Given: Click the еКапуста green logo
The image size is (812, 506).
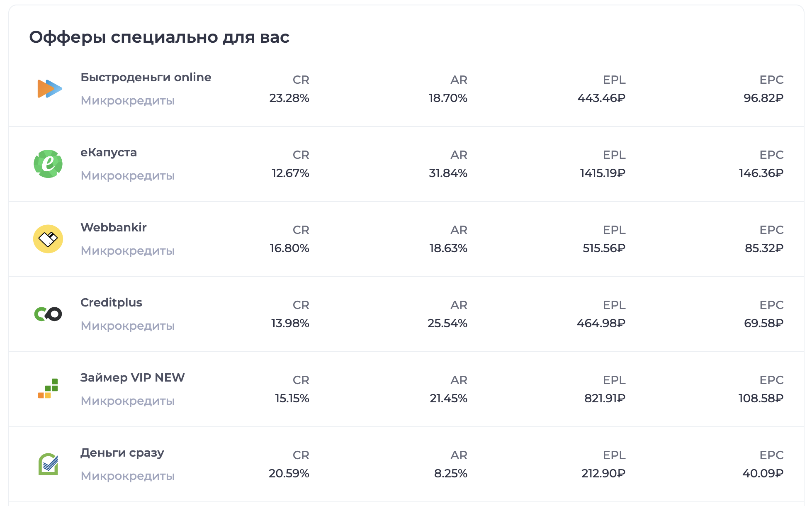Looking at the screenshot, I should point(48,164).
